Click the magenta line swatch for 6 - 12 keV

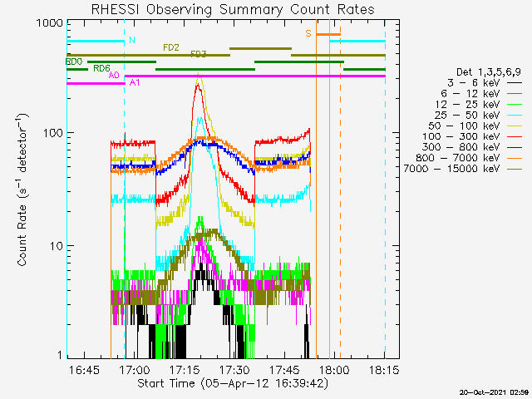pos(515,93)
